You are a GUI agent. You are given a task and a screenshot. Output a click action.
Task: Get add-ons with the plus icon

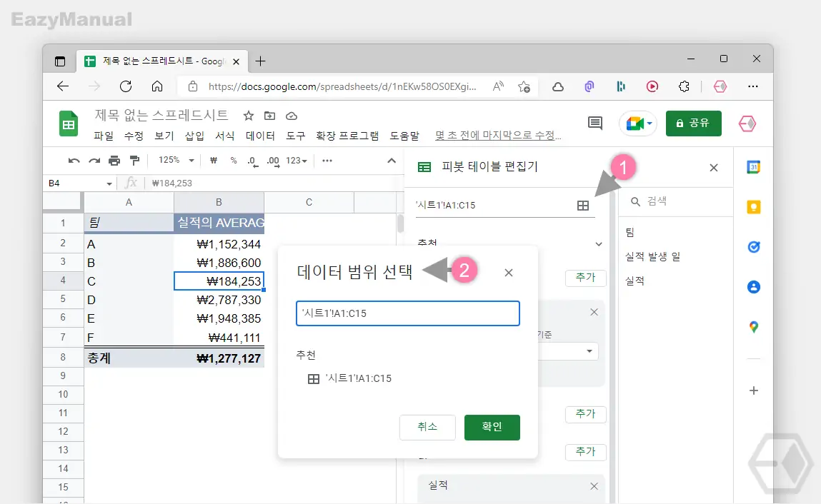tap(753, 390)
